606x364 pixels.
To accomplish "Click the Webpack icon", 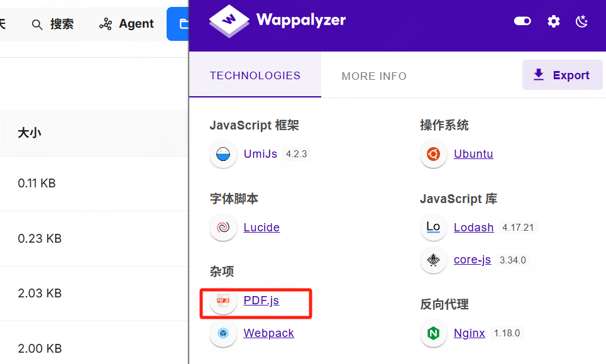I will [223, 333].
